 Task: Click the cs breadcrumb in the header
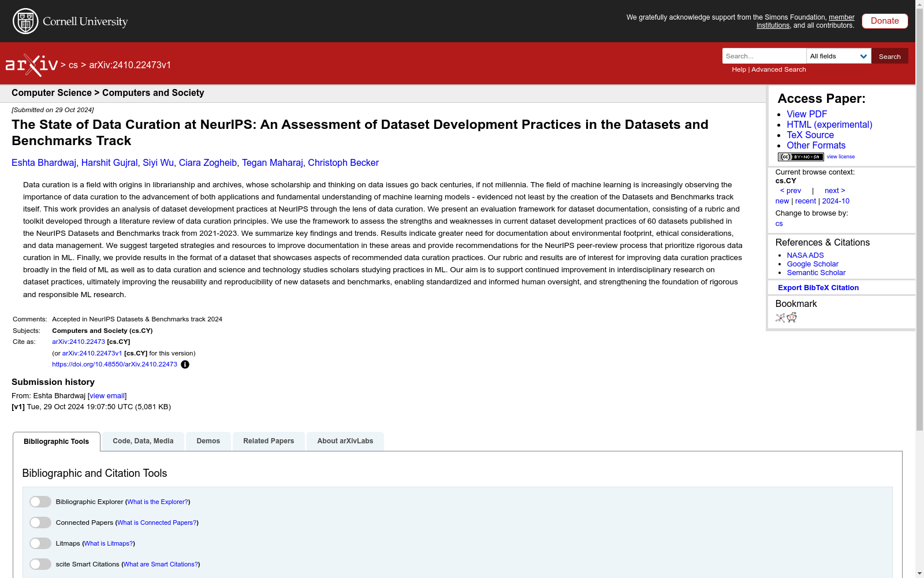click(73, 65)
